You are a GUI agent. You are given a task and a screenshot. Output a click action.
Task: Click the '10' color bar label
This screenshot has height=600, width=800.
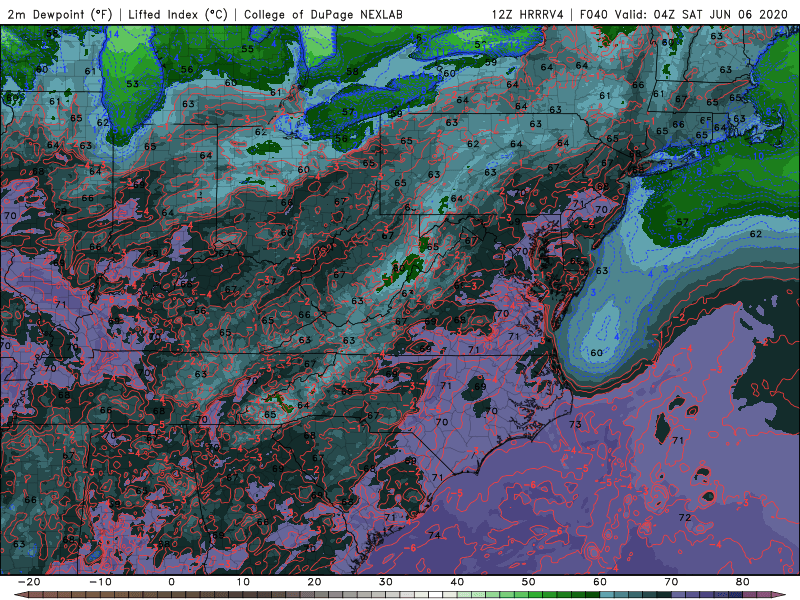(243, 582)
